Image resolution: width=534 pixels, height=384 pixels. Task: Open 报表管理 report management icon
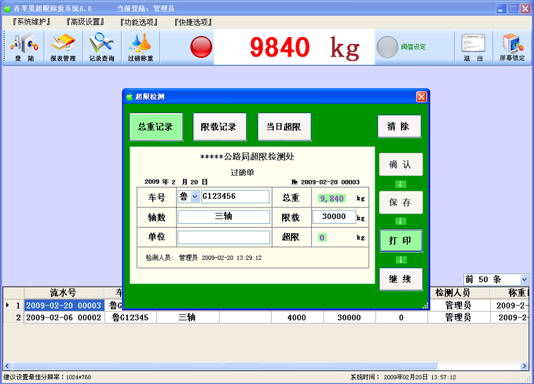pyautogui.click(x=63, y=47)
